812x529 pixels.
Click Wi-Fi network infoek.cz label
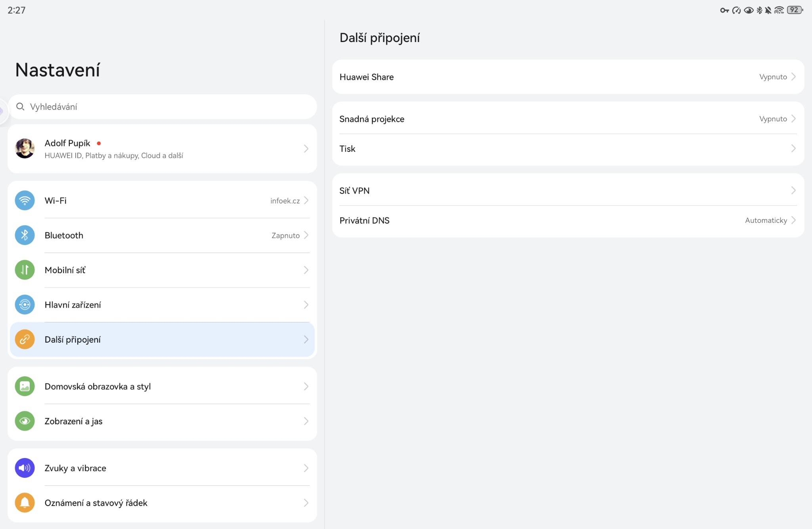(285, 201)
